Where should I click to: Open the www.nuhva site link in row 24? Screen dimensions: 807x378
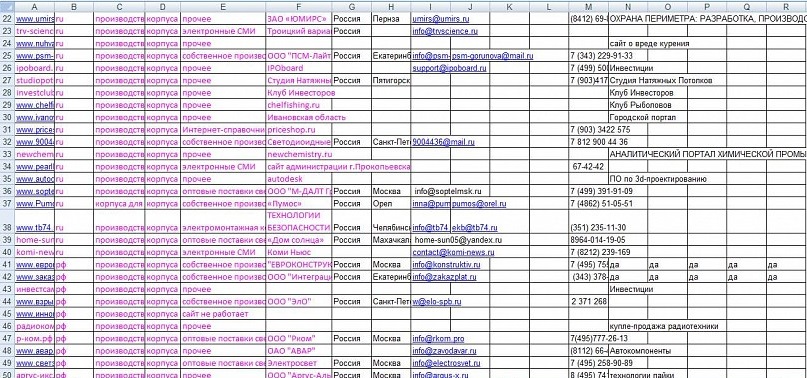(34, 43)
